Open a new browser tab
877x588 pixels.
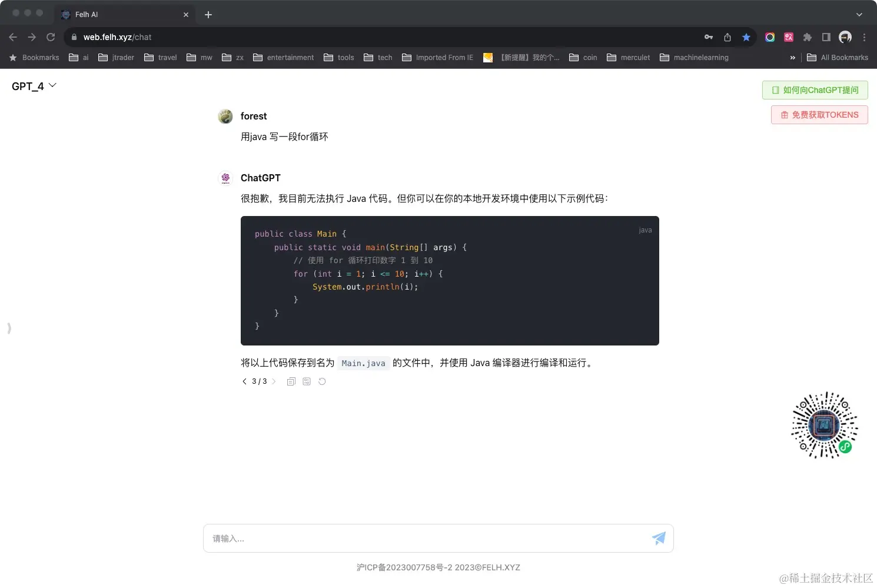coord(208,15)
